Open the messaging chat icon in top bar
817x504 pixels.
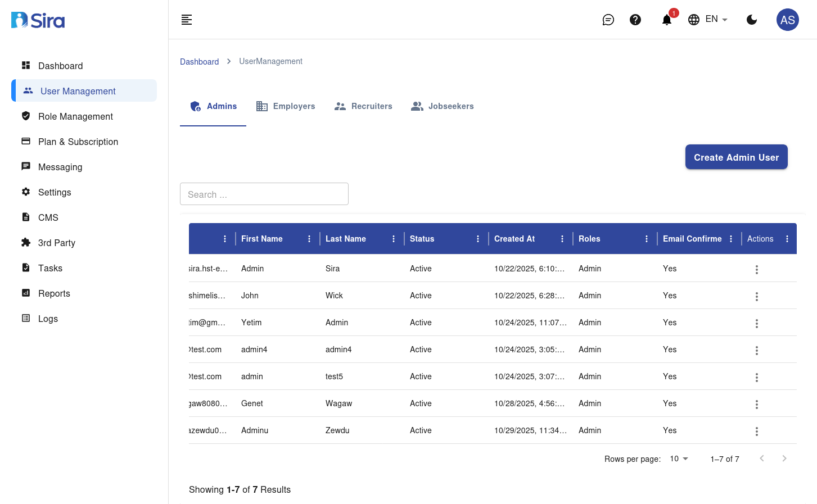[608, 19]
